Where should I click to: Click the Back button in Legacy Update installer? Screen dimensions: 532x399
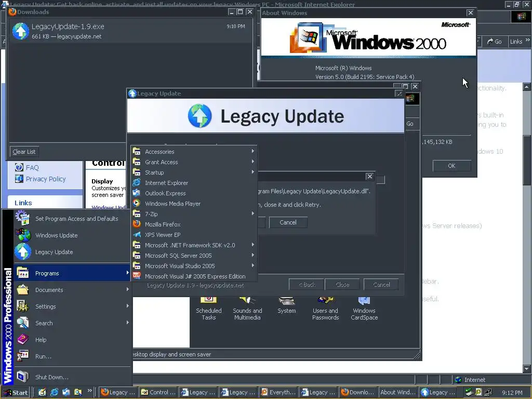[x=307, y=285]
